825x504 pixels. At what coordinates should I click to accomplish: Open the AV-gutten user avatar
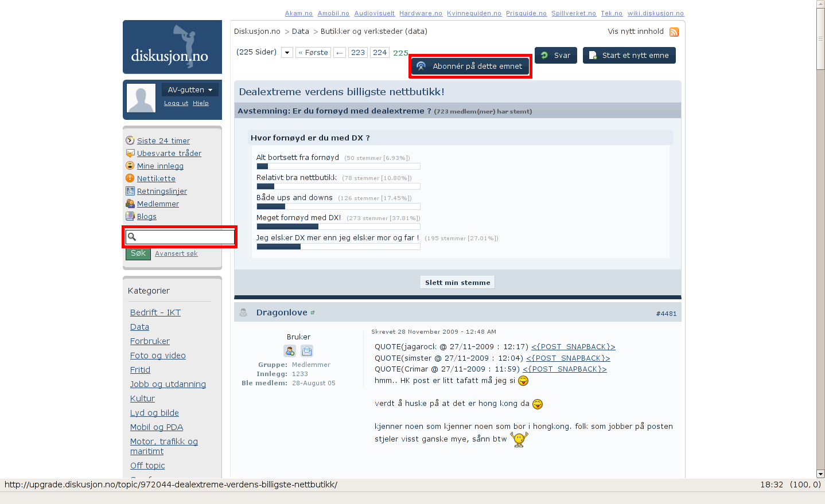pos(141,98)
